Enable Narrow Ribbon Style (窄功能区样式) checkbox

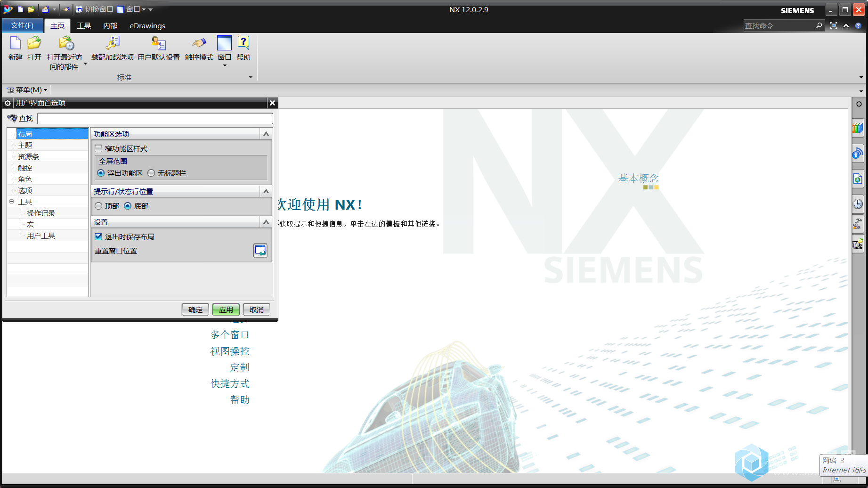98,148
